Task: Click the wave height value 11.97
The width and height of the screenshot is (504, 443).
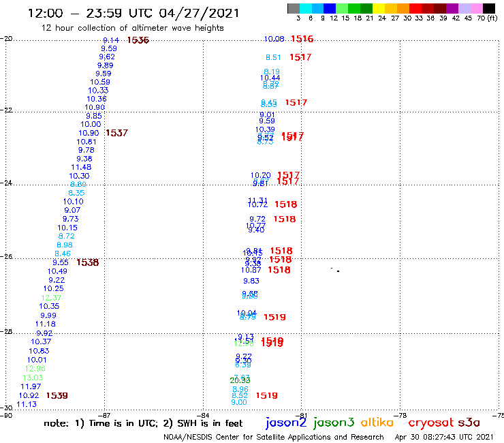Action: click(31, 386)
